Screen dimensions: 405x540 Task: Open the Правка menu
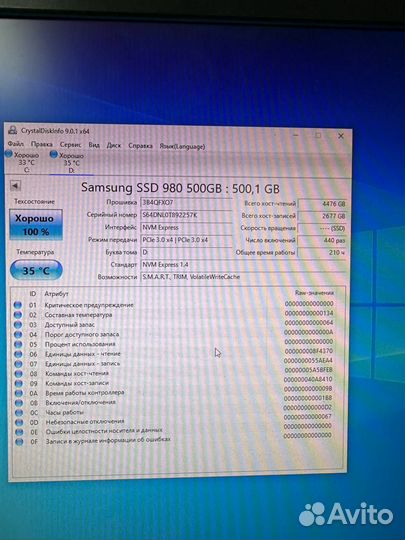(42, 144)
